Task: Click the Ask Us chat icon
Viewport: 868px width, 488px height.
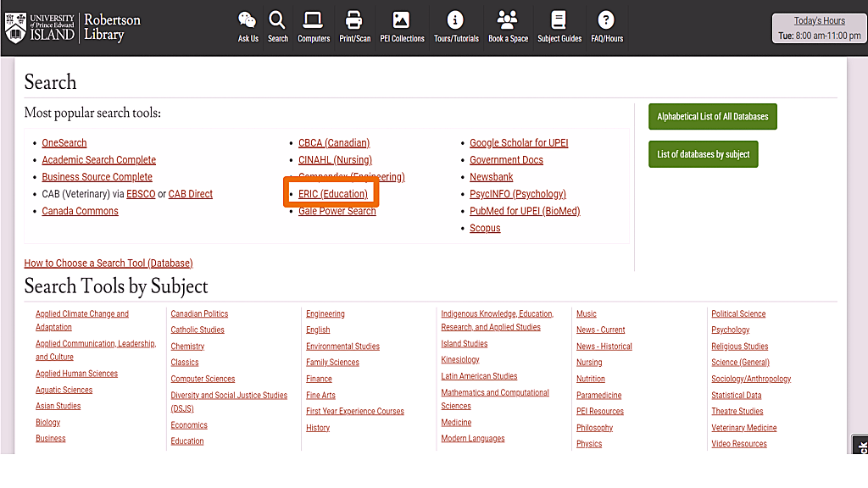Action: pos(248,20)
